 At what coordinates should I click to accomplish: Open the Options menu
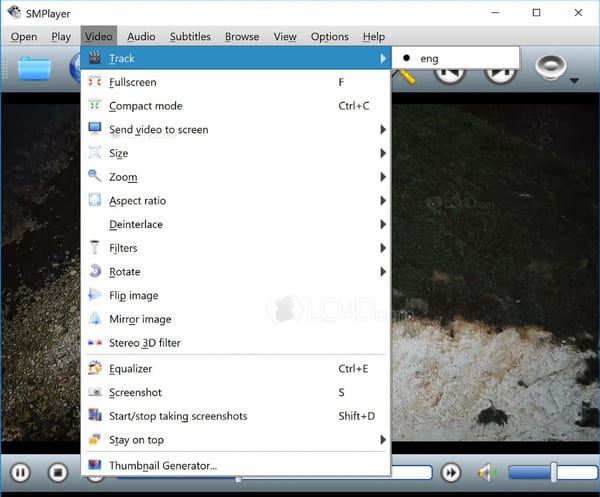pos(329,37)
